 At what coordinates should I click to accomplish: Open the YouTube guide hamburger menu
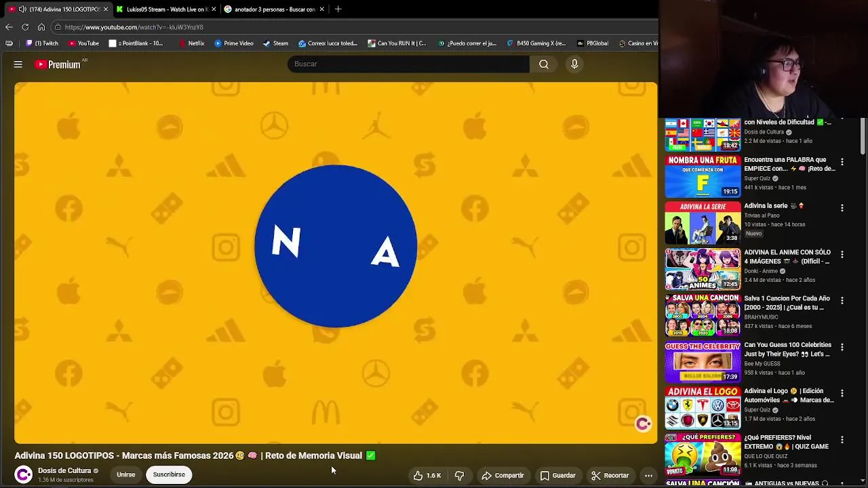pyautogui.click(x=18, y=64)
